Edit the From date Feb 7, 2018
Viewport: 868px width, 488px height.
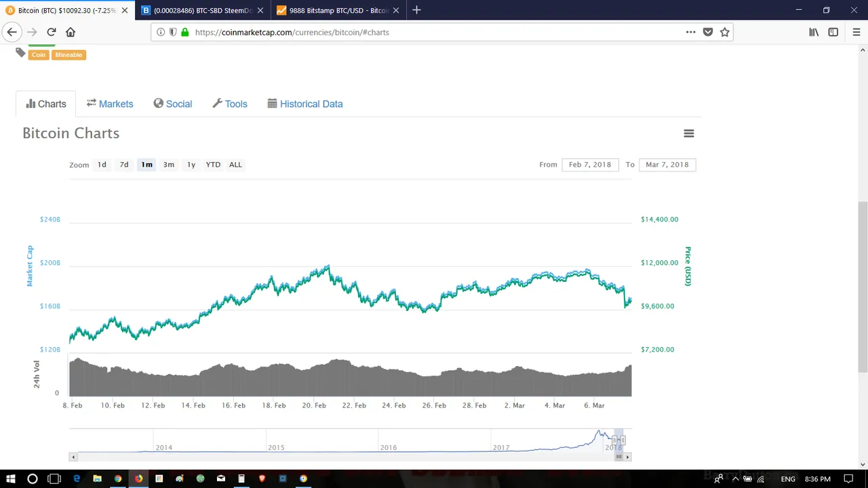590,165
